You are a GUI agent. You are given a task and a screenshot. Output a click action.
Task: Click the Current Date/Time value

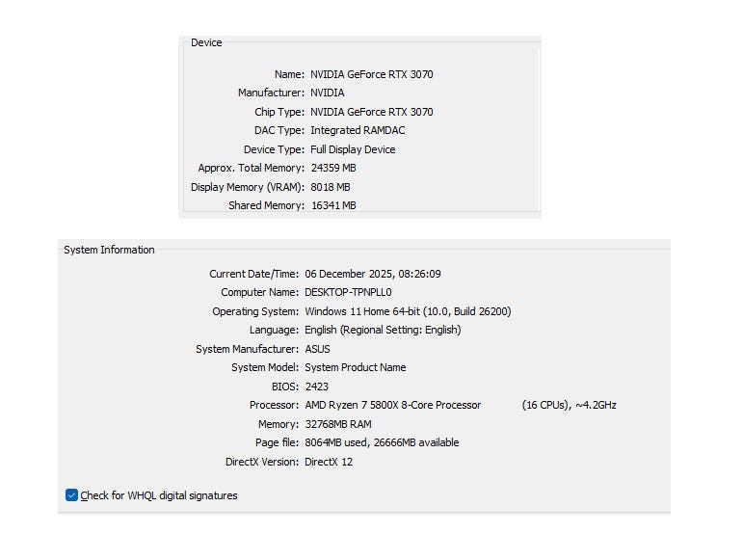[373, 274]
